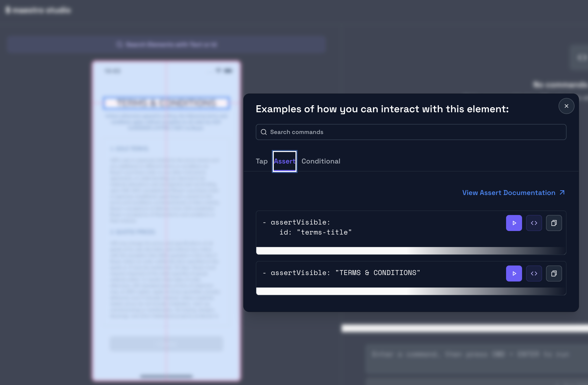
Task: Open code view for TERMS & CONDITIONS assertion
Action: [x=534, y=273]
